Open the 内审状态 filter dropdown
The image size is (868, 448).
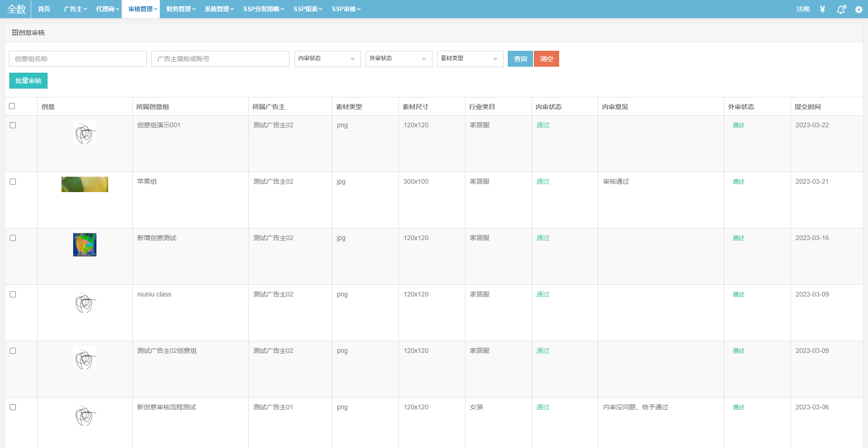click(328, 59)
